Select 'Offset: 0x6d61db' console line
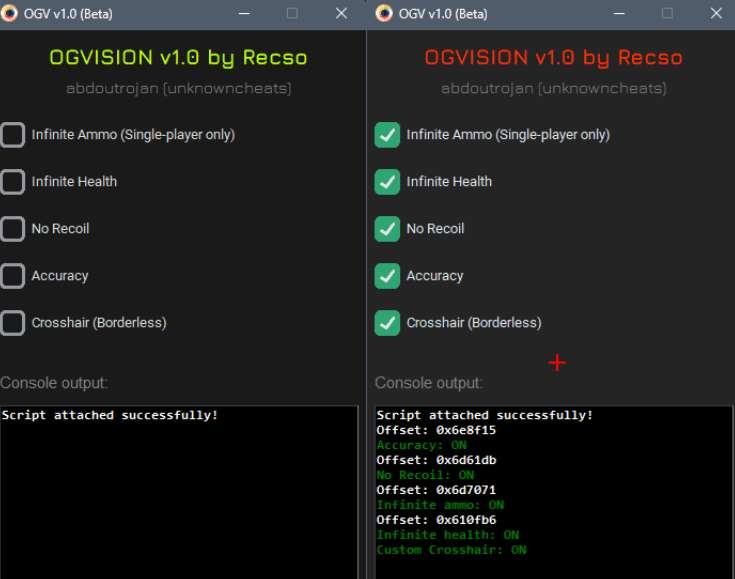 pos(436,460)
